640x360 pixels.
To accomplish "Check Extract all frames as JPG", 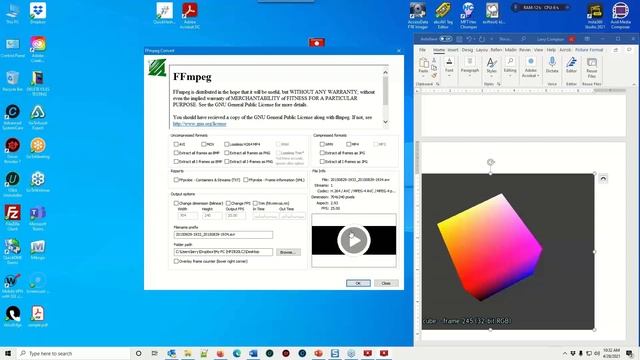I will tap(322, 153).
